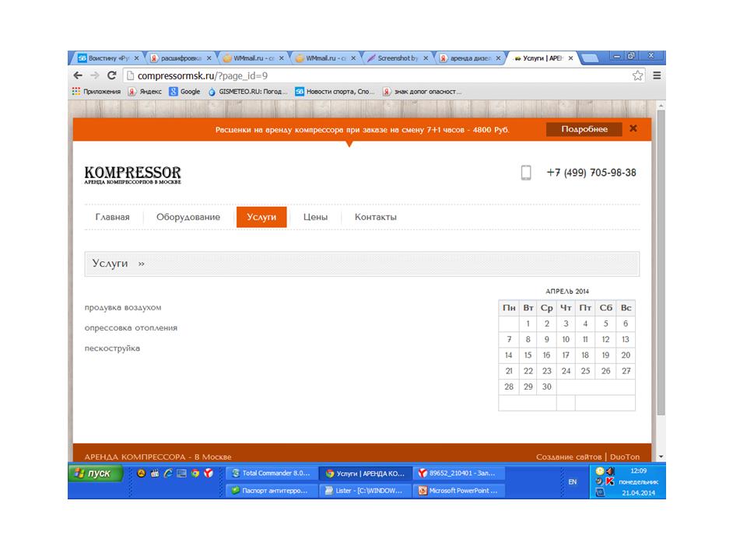The width and height of the screenshot is (747, 560).
Task: Open the Lister taskbar window
Action: [x=364, y=491]
